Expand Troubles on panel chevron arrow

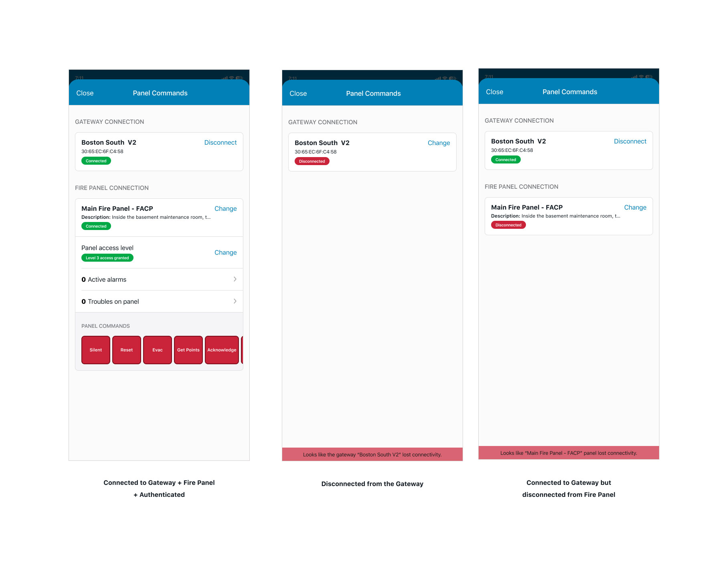(x=235, y=301)
